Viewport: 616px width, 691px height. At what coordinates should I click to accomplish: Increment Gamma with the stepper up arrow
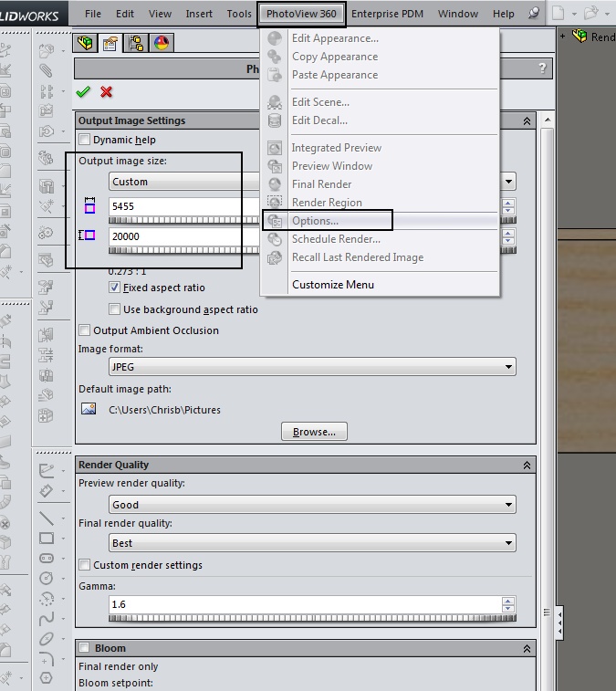pyautogui.click(x=508, y=601)
